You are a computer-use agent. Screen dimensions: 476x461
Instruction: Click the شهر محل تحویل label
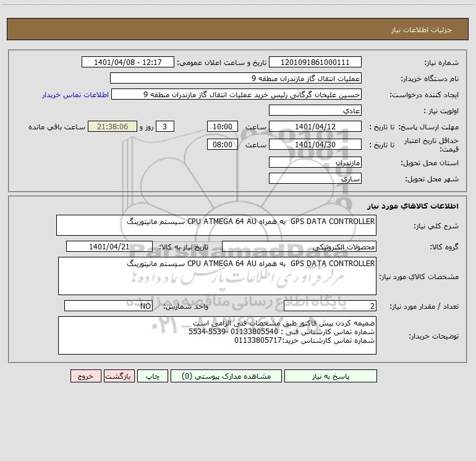[431, 179]
